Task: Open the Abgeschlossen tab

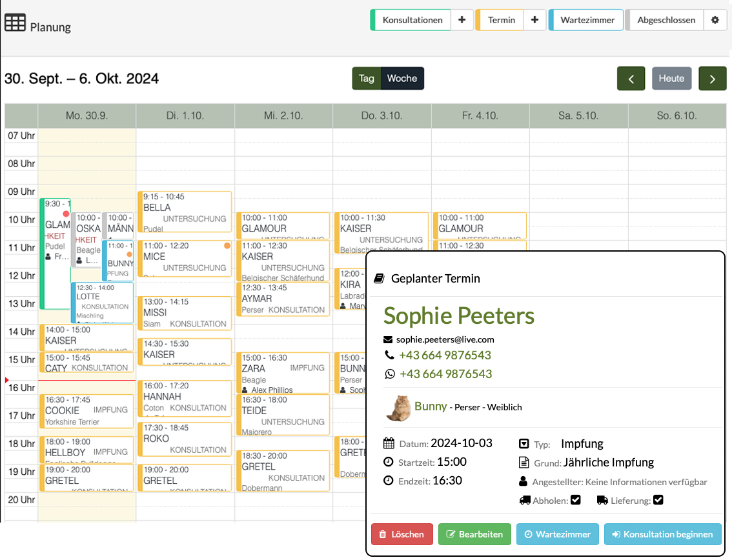Action: [666, 20]
